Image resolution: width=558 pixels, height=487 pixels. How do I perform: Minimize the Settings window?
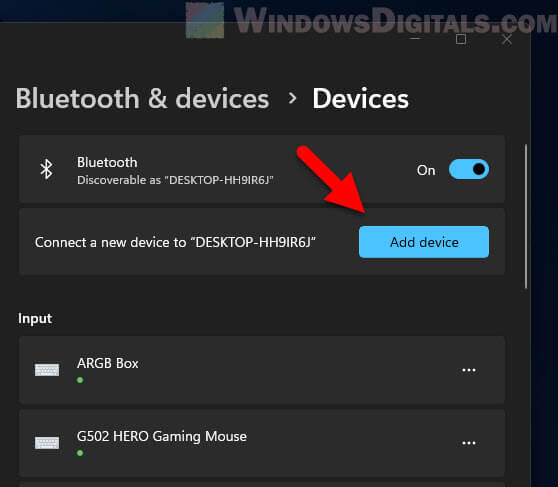(x=415, y=38)
